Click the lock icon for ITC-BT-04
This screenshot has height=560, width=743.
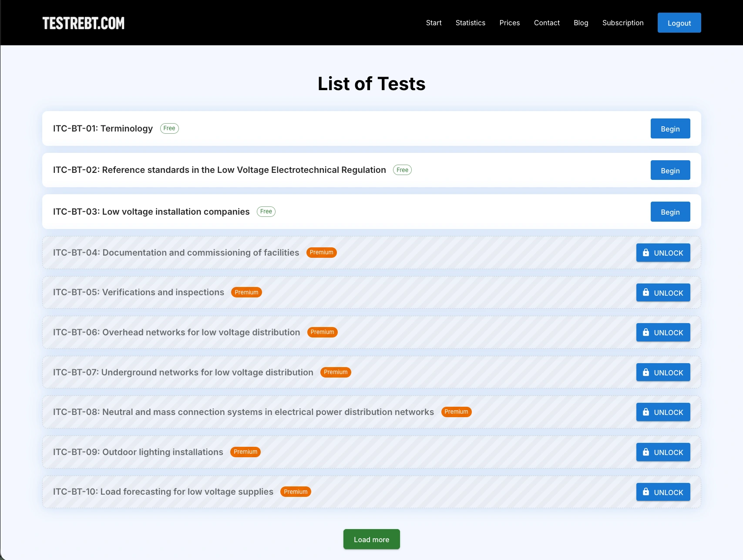tap(646, 253)
